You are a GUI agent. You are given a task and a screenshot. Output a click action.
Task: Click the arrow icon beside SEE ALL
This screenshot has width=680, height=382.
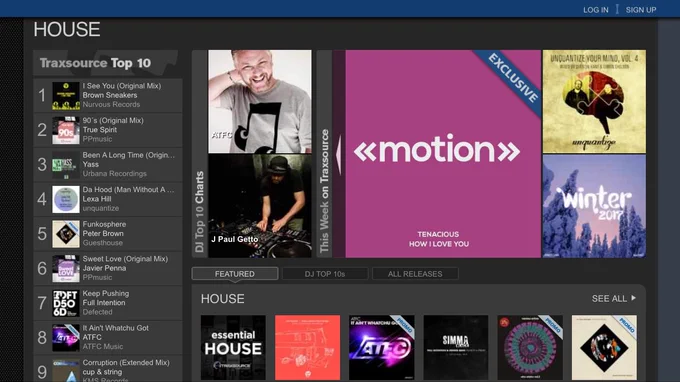(634, 298)
